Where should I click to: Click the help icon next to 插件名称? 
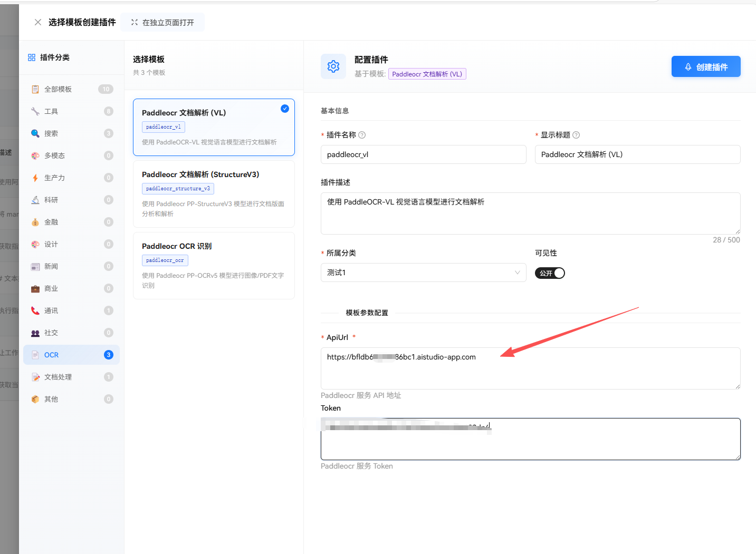(362, 135)
